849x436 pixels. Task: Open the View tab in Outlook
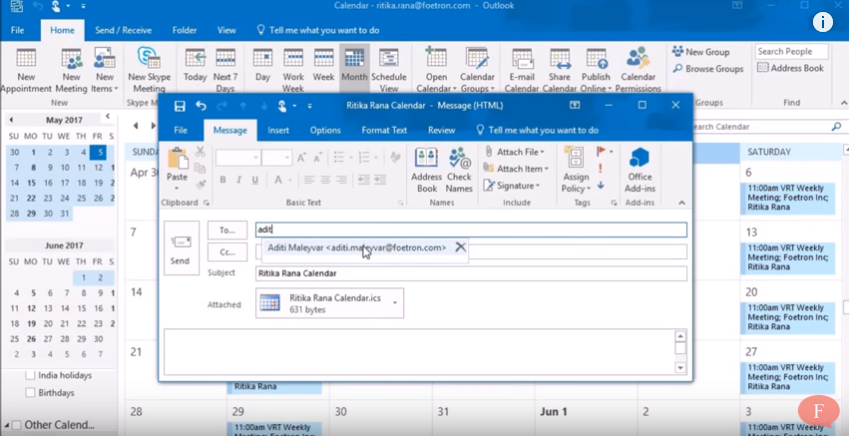[226, 30]
